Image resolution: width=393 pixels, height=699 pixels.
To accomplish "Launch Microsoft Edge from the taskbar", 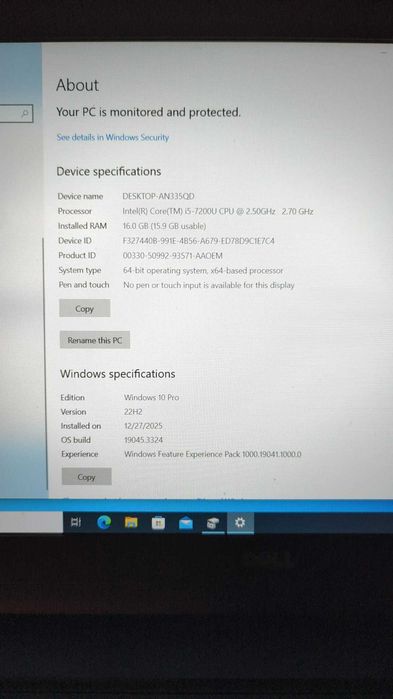I will (x=104, y=522).
